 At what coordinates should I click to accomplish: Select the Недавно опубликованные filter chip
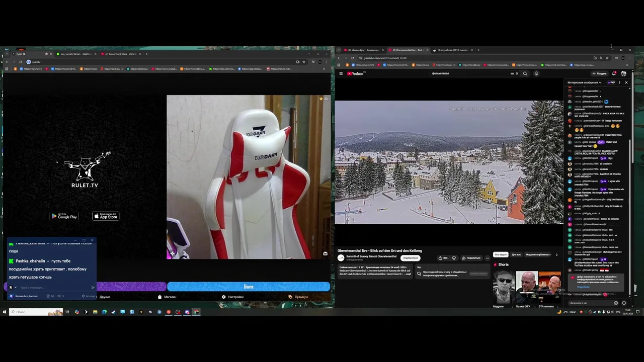point(538,254)
